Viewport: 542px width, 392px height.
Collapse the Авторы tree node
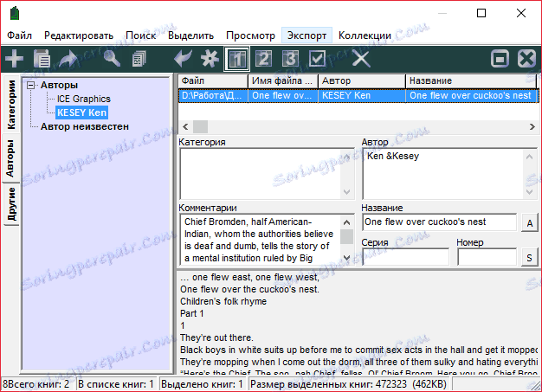pyautogui.click(x=31, y=85)
